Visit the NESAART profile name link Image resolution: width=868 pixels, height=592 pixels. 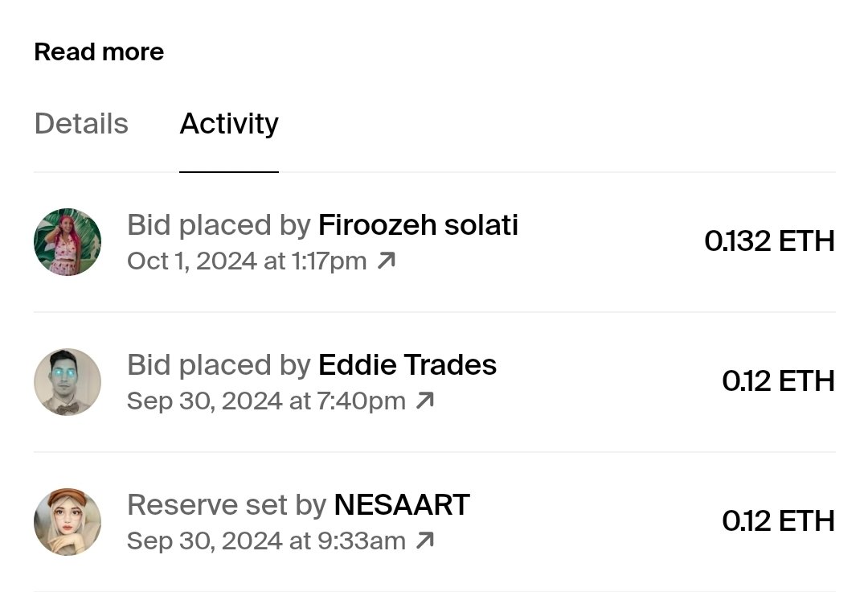click(x=402, y=505)
